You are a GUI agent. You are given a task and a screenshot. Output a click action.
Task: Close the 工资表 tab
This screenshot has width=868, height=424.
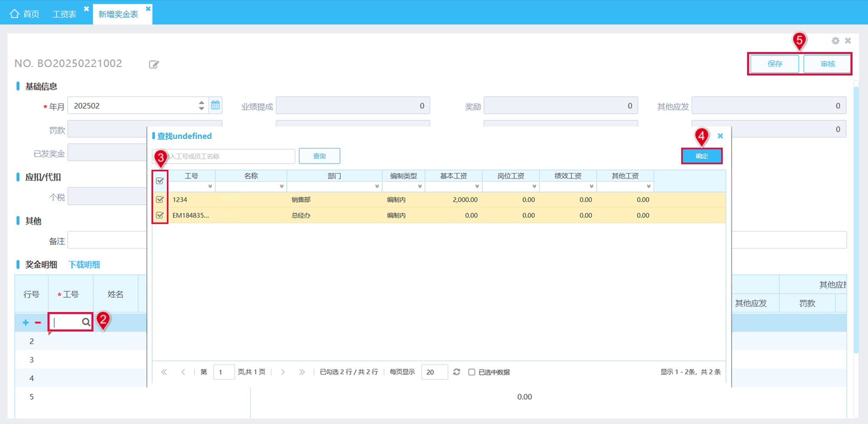[86, 8]
